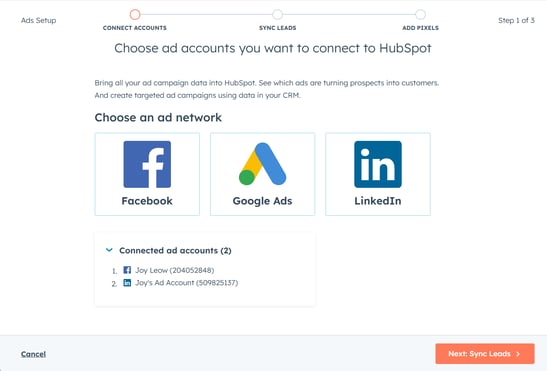The image size is (547, 371).
Task: Select the LinkedIn logo icon
Action: (x=378, y=164)
